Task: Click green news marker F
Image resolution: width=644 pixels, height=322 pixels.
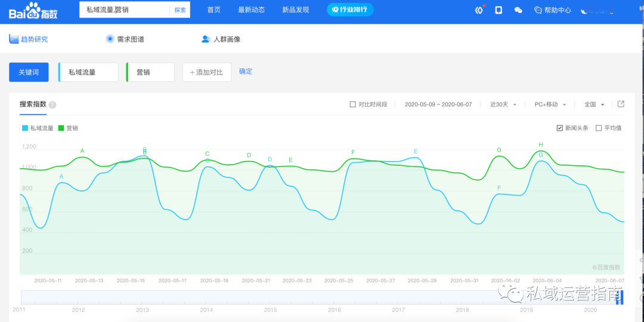Action: (x=353, y=153)
